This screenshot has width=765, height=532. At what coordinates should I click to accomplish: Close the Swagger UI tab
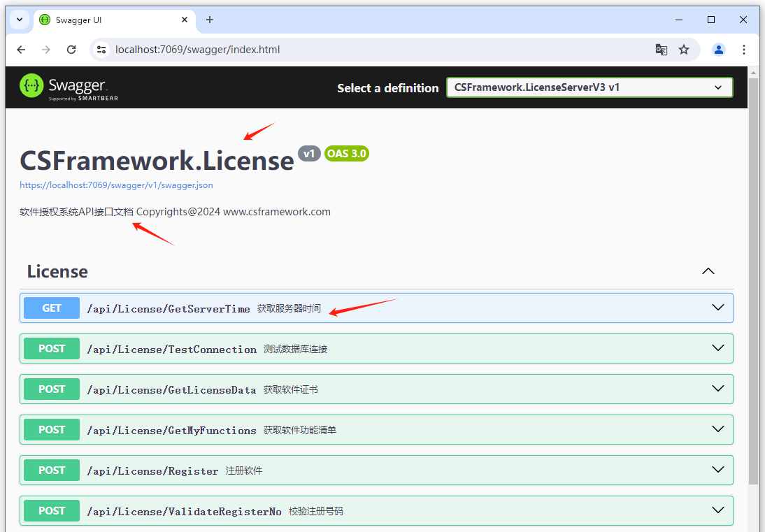pos(185,20)
